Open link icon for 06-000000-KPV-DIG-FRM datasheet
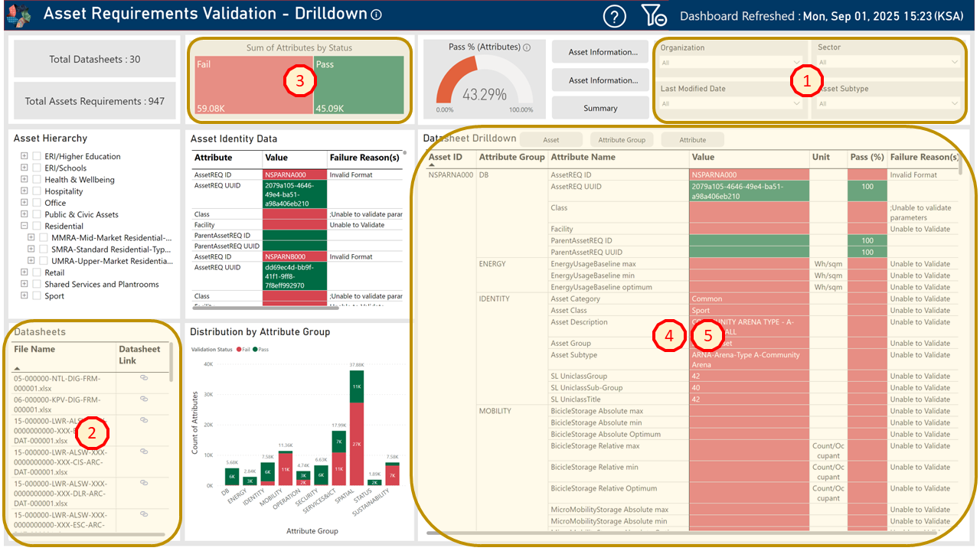Viewport: 980px width, 551px height. [143, 399]
